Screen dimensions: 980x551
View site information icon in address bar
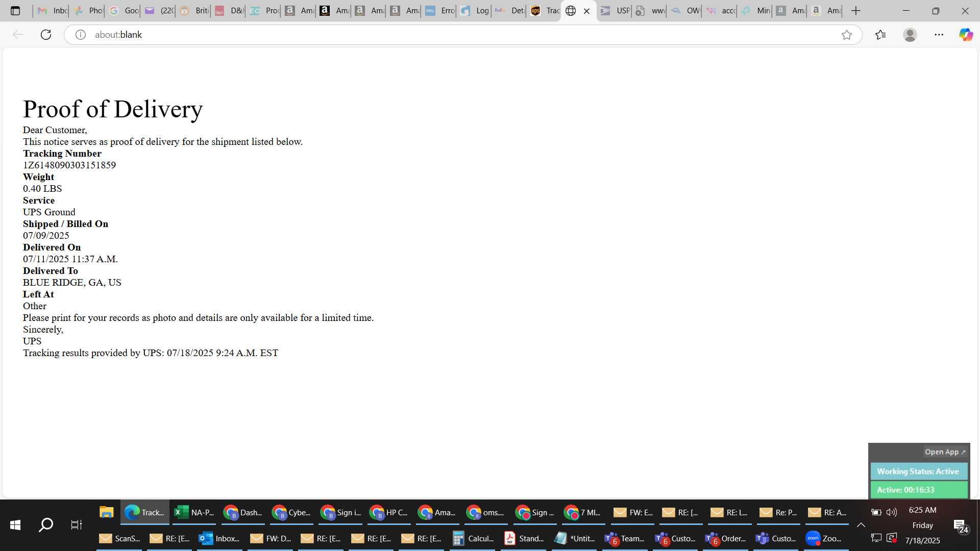pos(80,35)
